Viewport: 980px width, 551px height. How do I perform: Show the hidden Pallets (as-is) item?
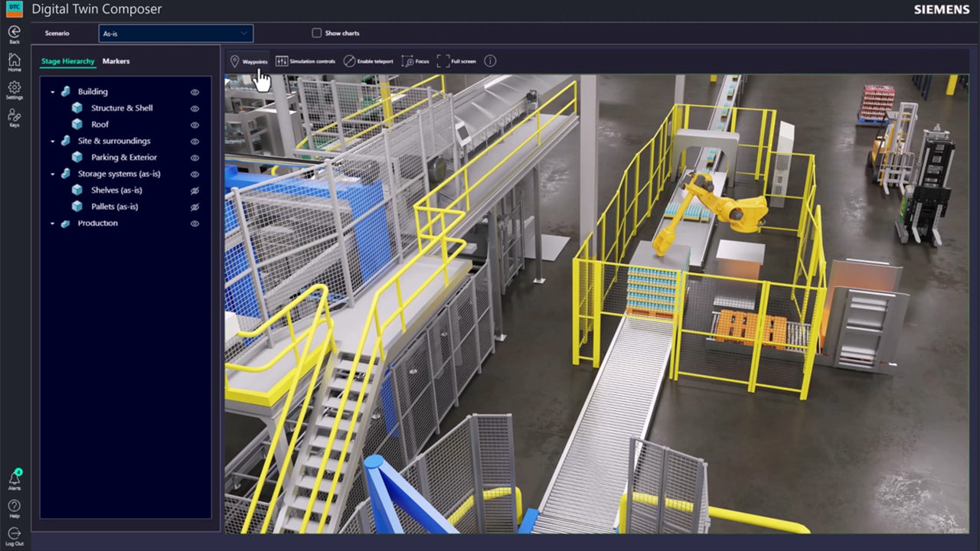point(194,207)
